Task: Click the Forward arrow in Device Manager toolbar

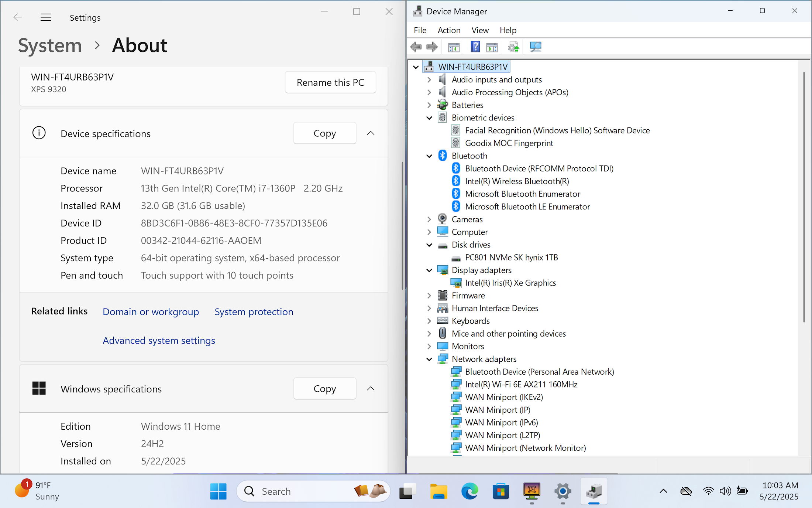Action: 432,47
